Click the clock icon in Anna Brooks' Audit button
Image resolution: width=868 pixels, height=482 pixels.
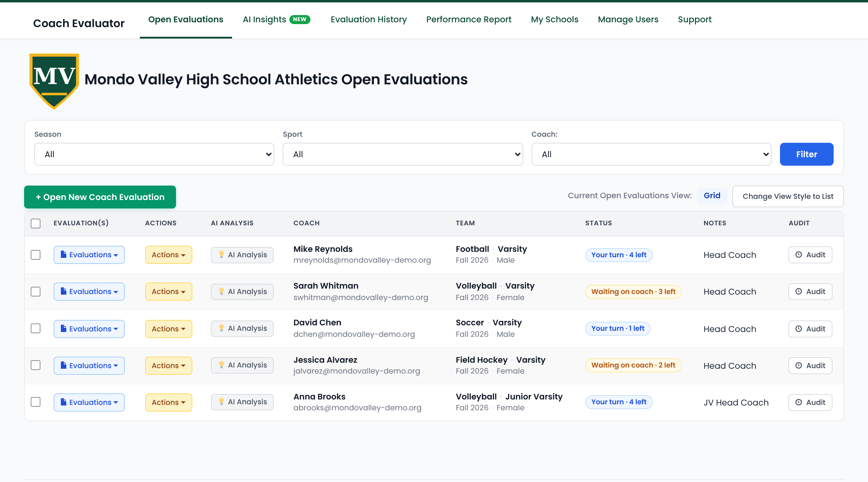click(799, 402)
